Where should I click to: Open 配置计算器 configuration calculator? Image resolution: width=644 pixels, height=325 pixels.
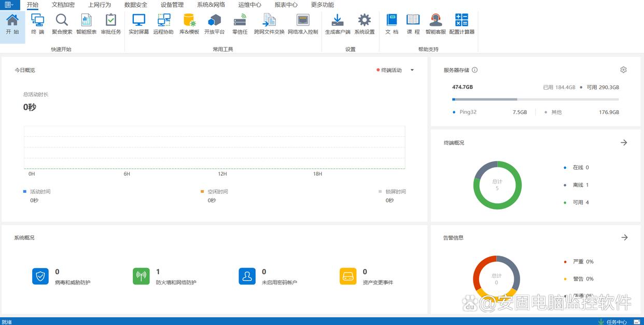(461, 24)
